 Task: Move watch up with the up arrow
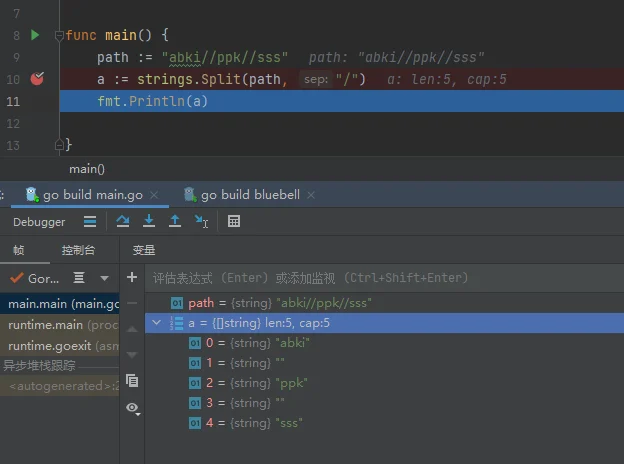click(132, 329)
